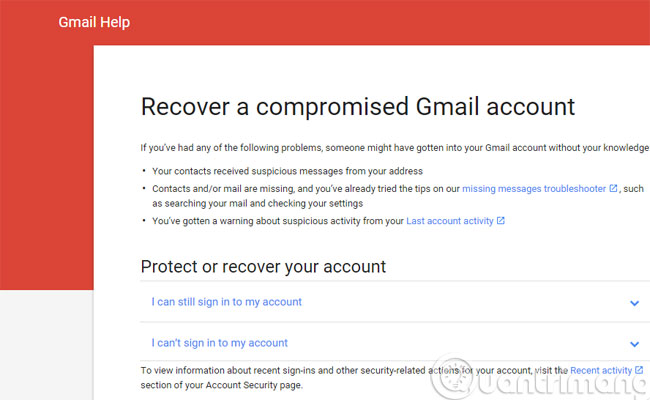Go to Gmail Help home title

94,22
